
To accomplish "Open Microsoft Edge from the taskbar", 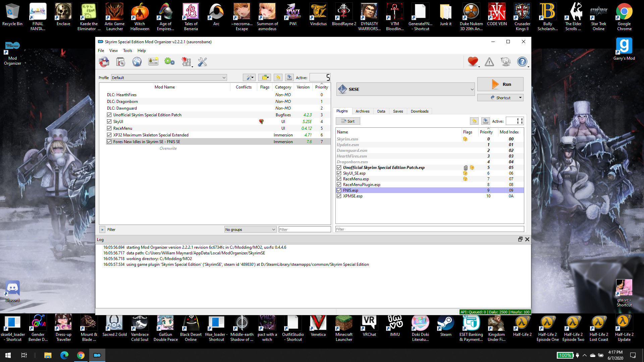I will (x=64, y=355).
